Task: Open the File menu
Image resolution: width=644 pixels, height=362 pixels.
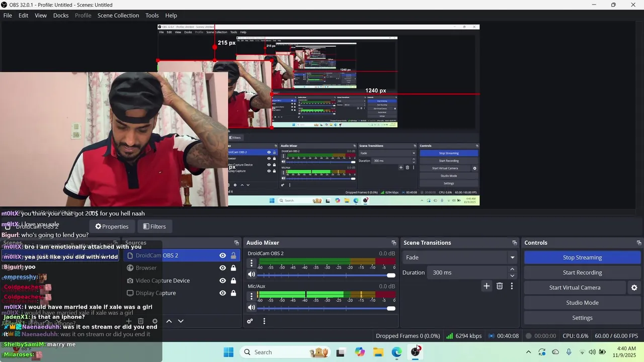Action: click(x=8, y=16)
